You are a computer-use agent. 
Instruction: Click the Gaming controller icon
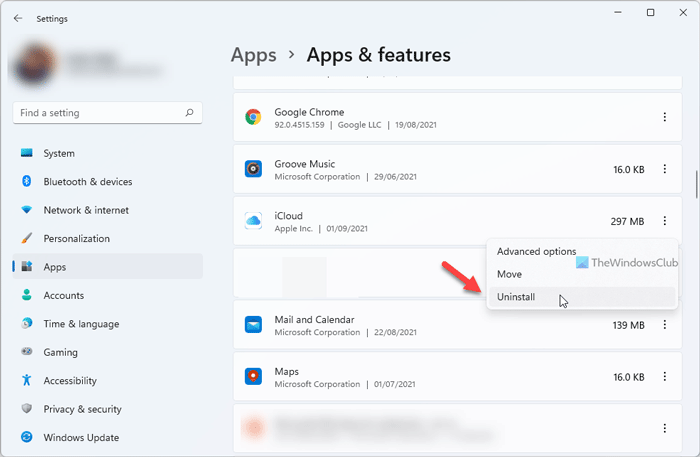[x=27, y=352]
